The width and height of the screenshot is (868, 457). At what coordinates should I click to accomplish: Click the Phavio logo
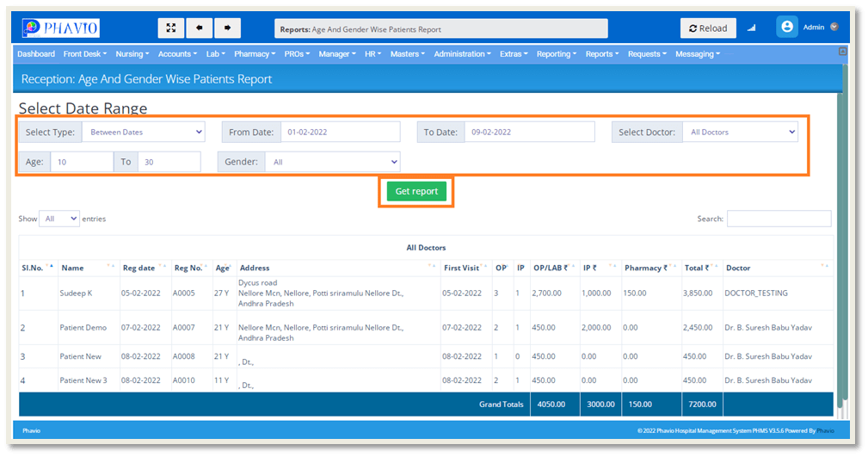[x=61, y=28]
